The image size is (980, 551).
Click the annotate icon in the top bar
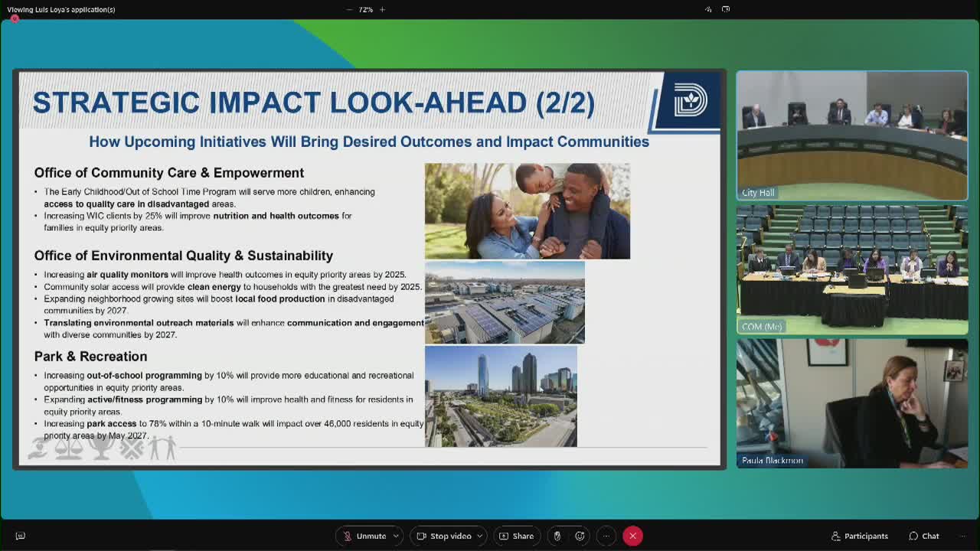tap(708, 9)
